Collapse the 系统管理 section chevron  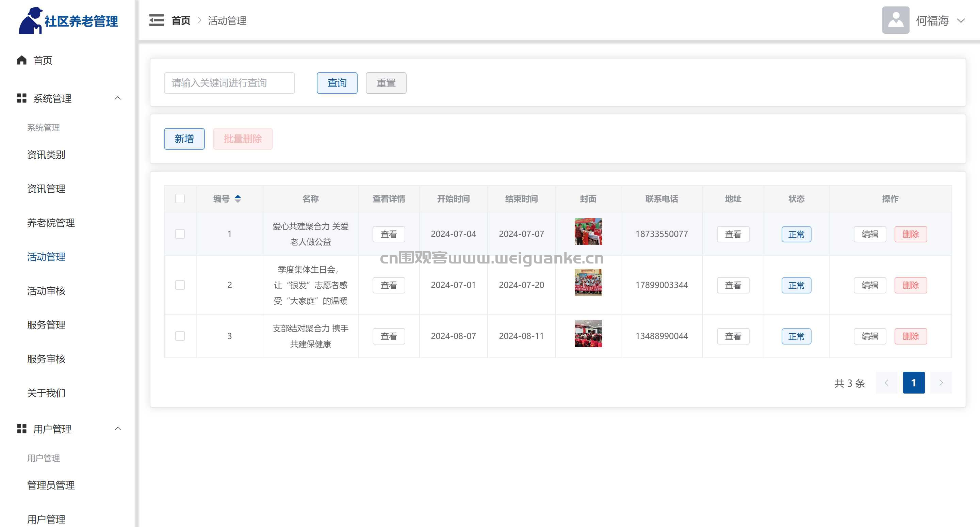pos(117,98)
